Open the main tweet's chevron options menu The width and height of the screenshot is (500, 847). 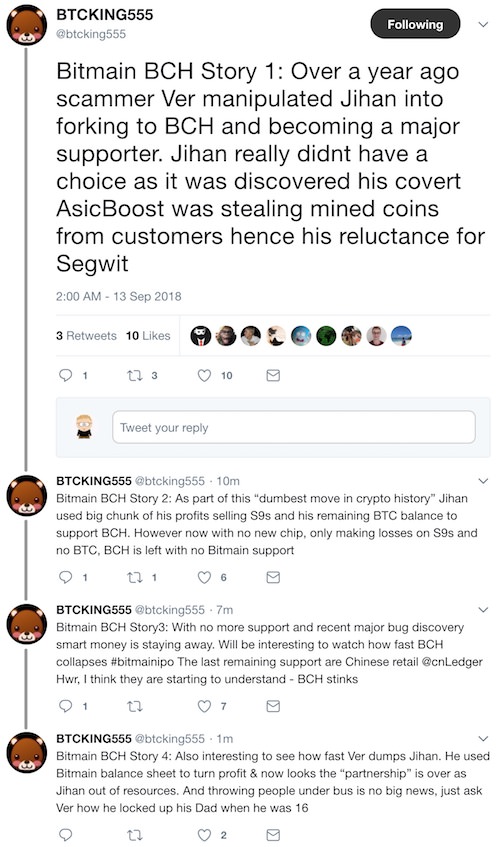(483, 24)
